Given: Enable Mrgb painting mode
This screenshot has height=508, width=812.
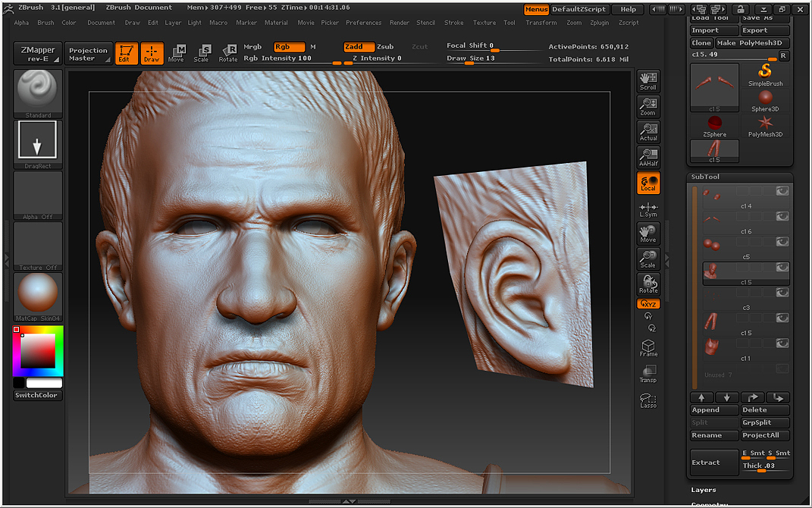Looking at the screenshot, I should pyautogui.click(x=252, y=46).
